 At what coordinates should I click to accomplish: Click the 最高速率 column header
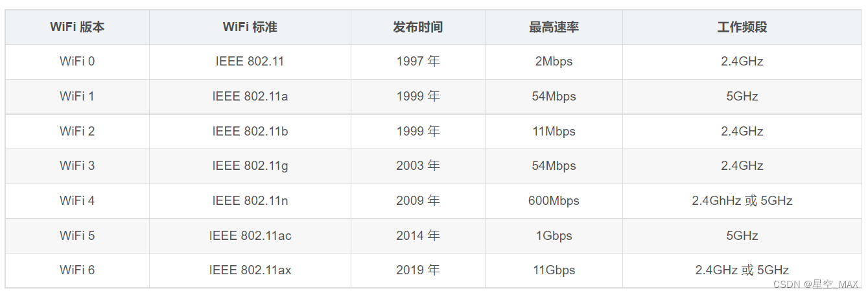click(554, 27)
